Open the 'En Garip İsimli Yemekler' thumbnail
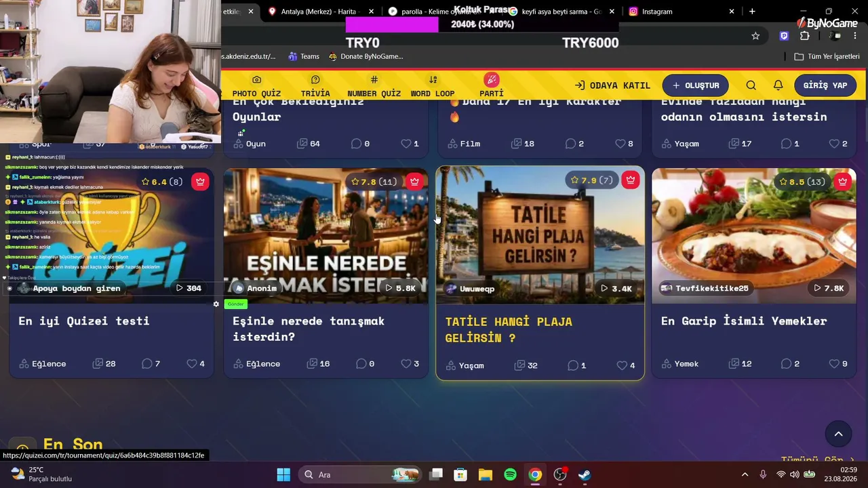 (x=754, y=236)
